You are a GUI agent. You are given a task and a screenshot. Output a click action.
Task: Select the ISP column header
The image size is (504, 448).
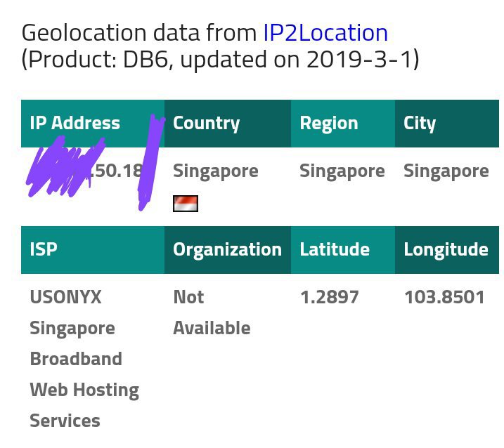click(x=93, y=250)
